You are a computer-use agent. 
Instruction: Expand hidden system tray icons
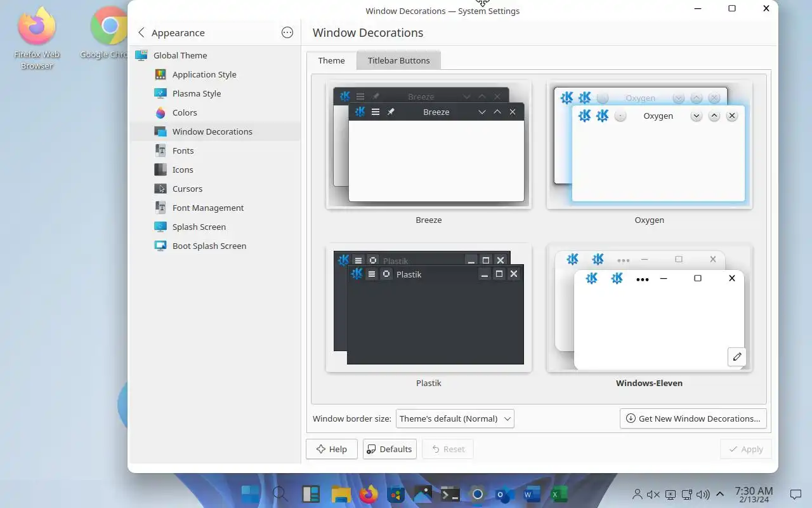720,494
